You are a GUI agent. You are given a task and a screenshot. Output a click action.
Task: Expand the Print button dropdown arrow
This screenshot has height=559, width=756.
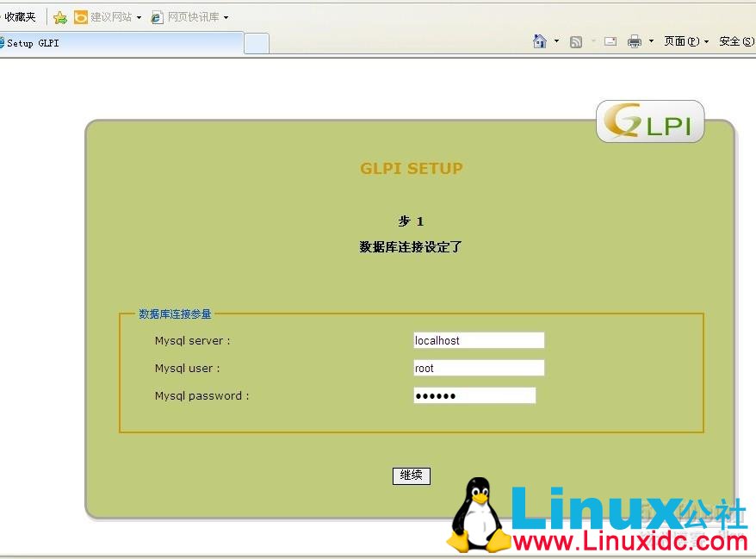(x=651, y=41)
